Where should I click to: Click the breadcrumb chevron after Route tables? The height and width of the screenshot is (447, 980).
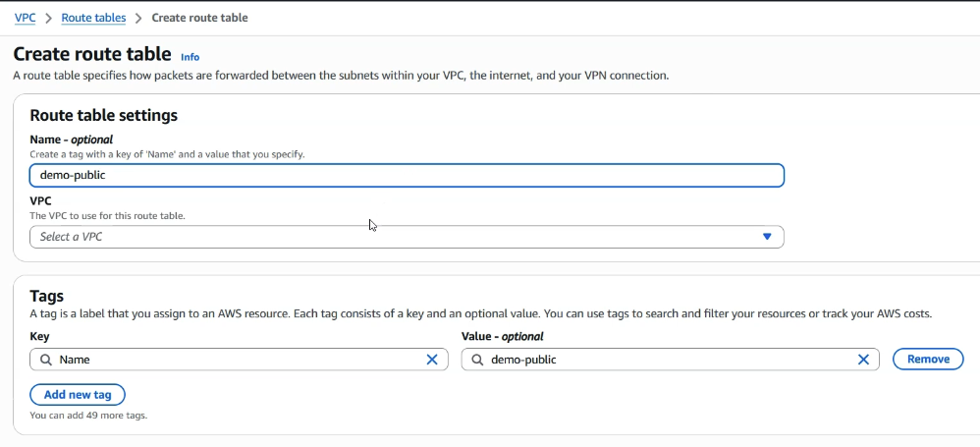(138, 18)
